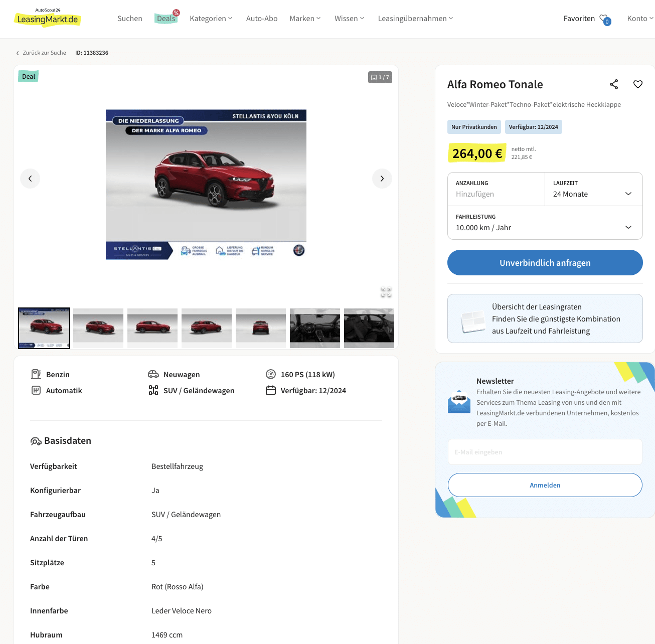
Task: Click the Nur Privatkunden tag
Action: [x=474, y=127]
